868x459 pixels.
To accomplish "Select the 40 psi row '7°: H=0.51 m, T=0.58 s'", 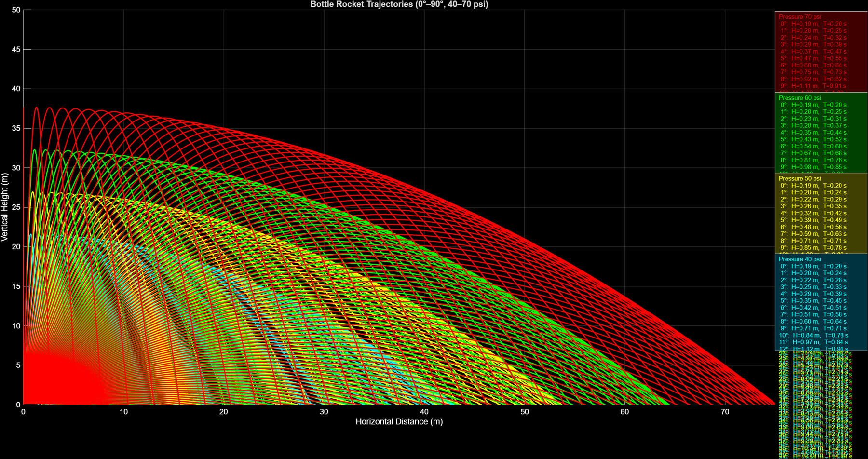I will (814, 314).
